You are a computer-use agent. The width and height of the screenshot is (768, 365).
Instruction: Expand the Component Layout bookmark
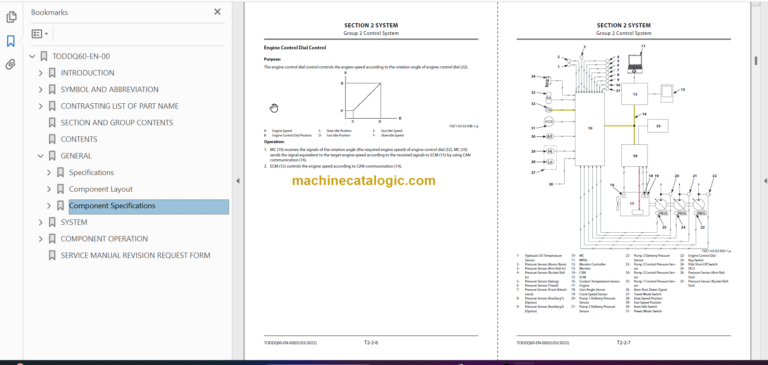pyautogui.click(x=48, y=189)
